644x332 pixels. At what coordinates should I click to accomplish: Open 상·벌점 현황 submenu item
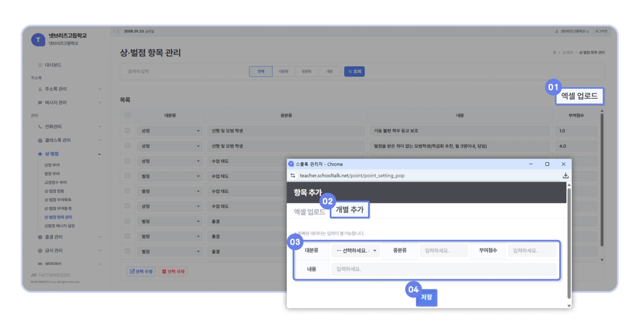(x=54, y=191)
